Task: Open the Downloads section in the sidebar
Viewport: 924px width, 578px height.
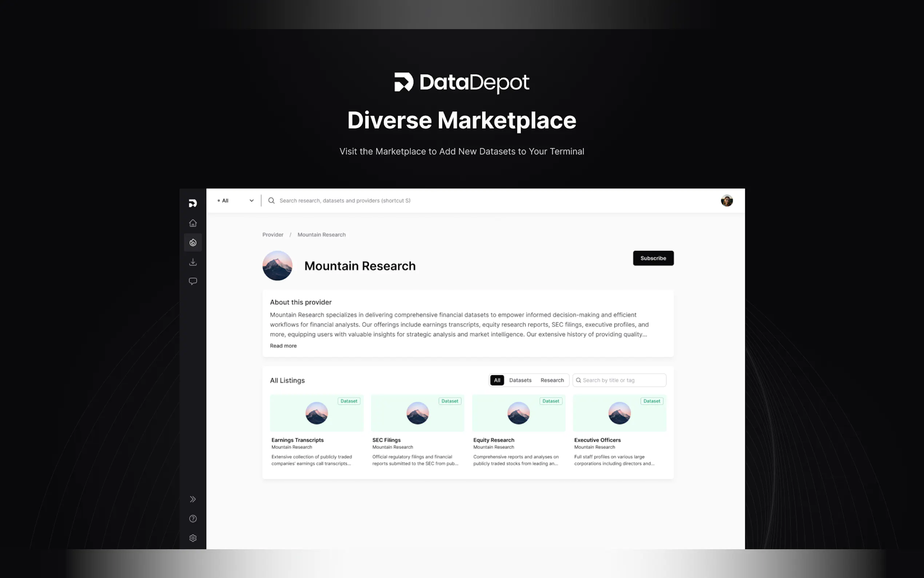Action: coord(192,262)
